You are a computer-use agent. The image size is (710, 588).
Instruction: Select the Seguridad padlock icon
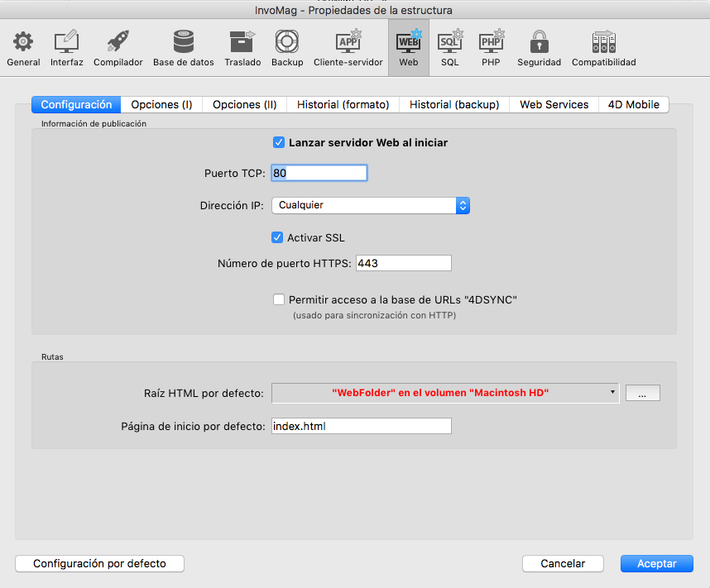click(x=539, y=41)
